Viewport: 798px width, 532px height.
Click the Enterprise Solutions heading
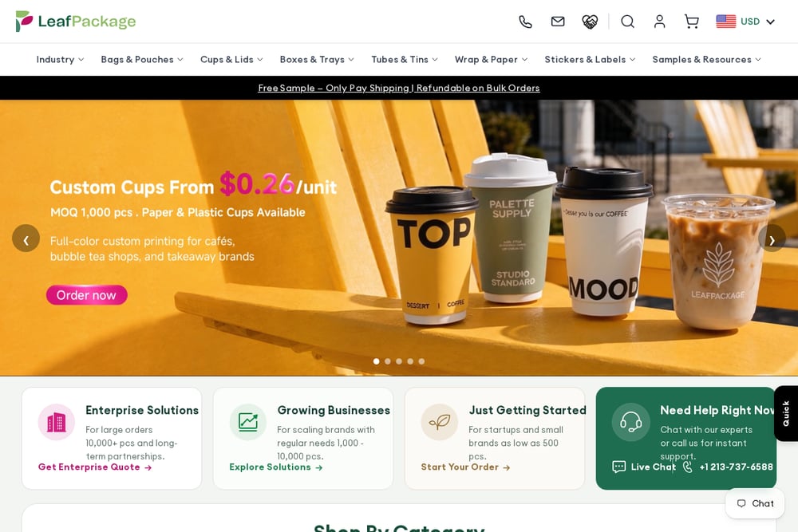(142, 410)
